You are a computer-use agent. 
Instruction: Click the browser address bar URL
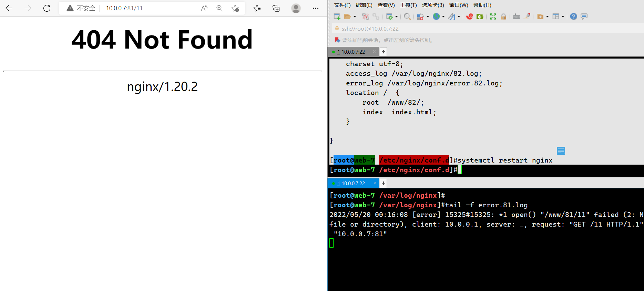[x=124, y=8]
